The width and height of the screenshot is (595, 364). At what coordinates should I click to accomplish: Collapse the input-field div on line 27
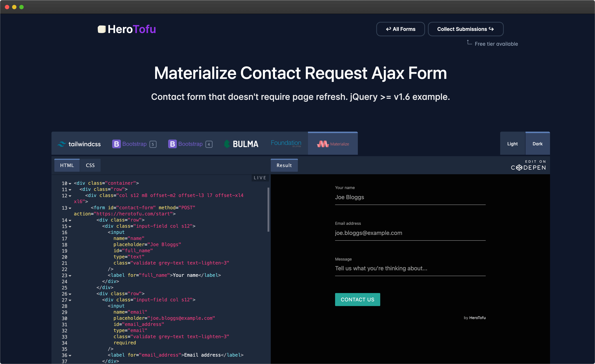70,300
